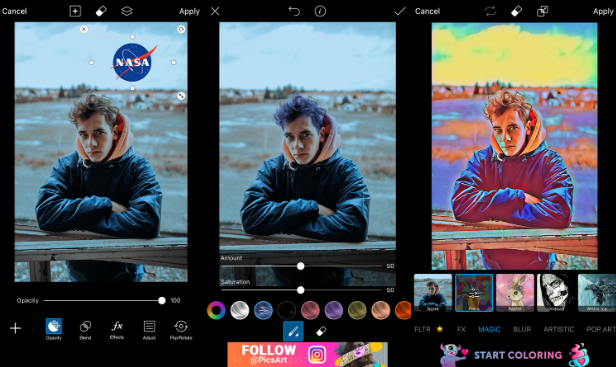Image resolution: width=616 pixels, height=367 pixels.
Task: Click the START COLORING banner
Action: [514, 355]
